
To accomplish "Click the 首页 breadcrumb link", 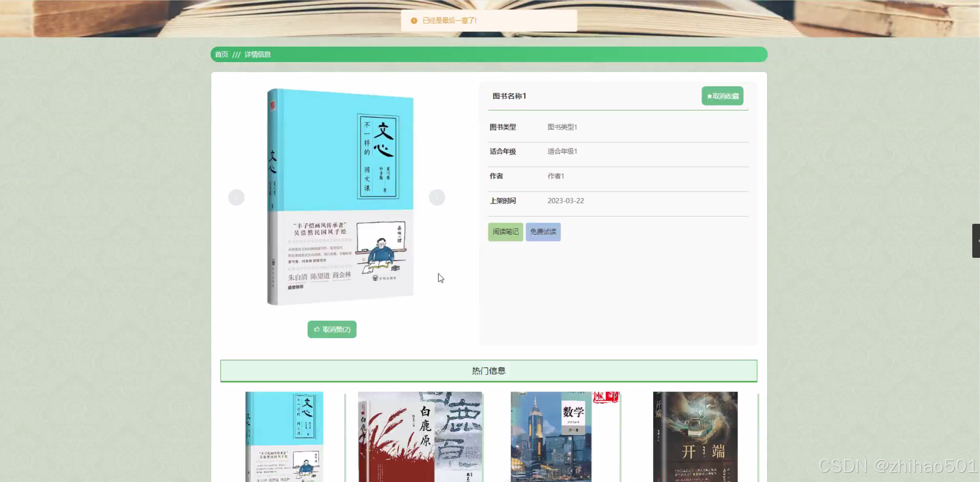I will click(x=221, y=55).
